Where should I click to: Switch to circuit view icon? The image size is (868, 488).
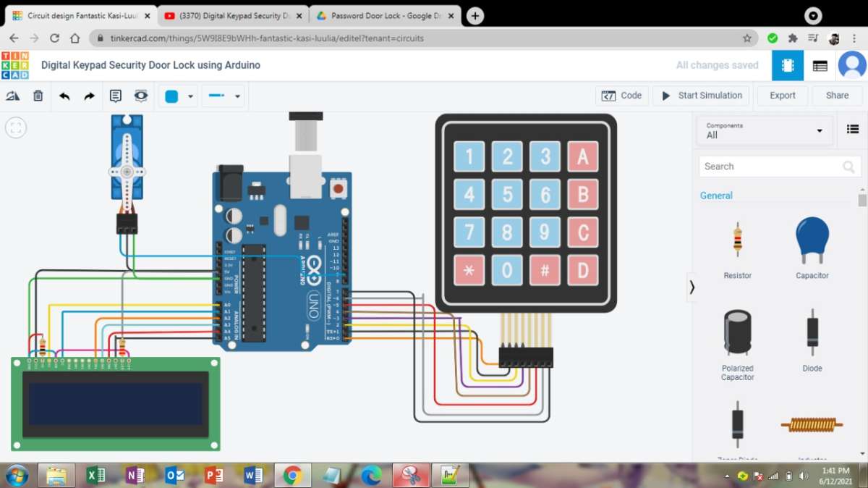[x=788, y=65]
